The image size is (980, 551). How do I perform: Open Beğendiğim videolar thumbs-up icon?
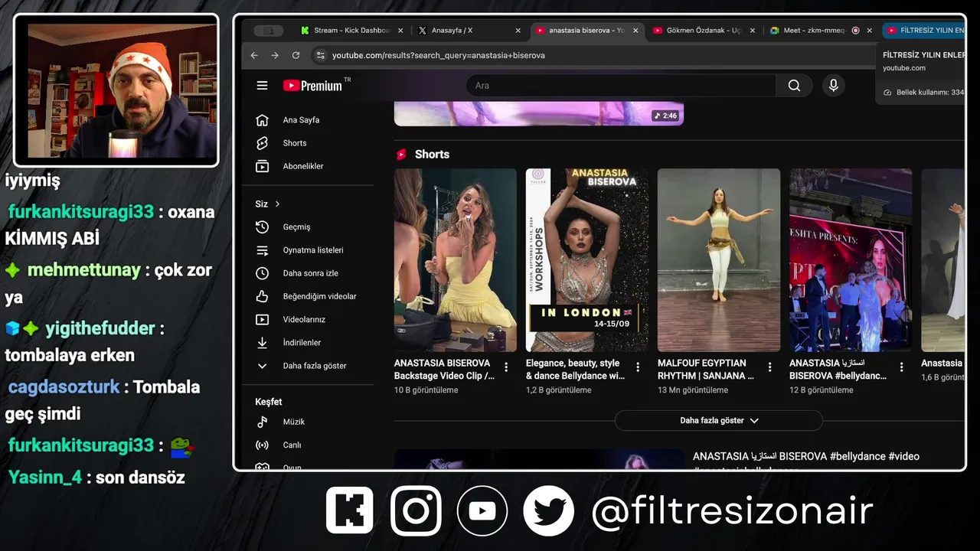click(x=262, y=296)
